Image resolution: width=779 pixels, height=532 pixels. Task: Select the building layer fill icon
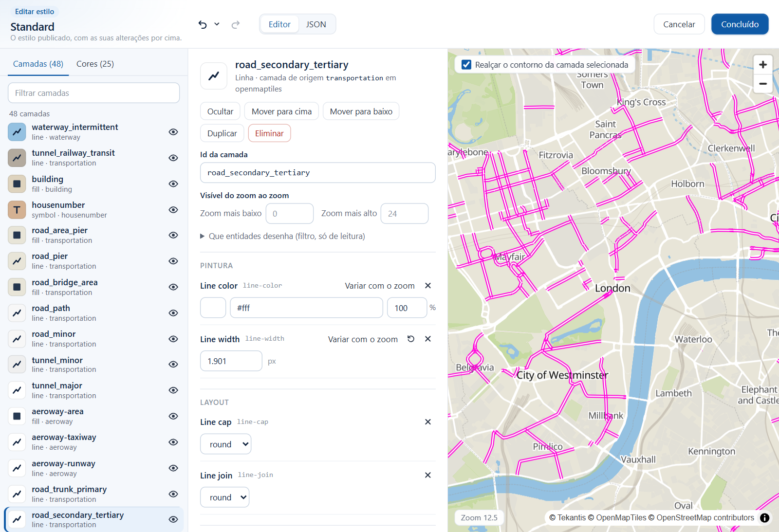pyautogui.click(x=17, y=184)
